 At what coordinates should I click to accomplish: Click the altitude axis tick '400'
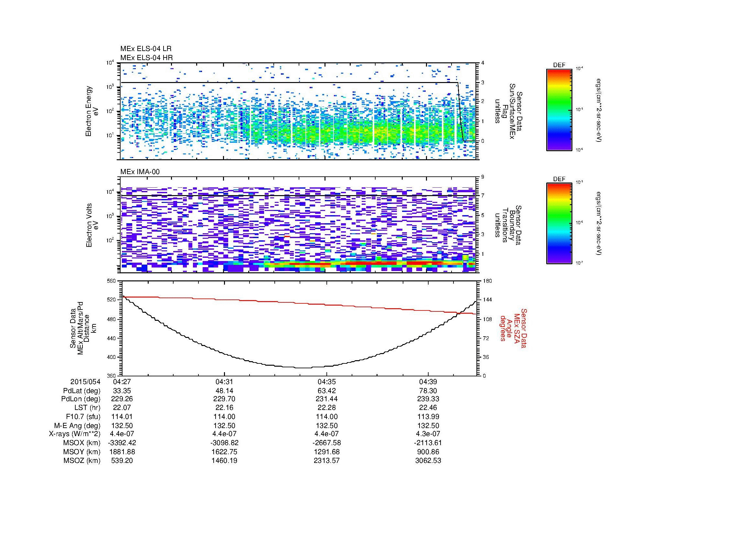[112, 357]
